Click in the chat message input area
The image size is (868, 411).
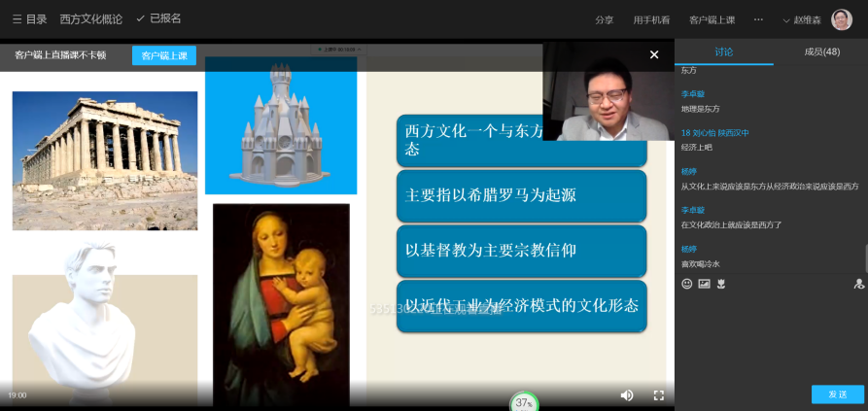coord(771,337)
